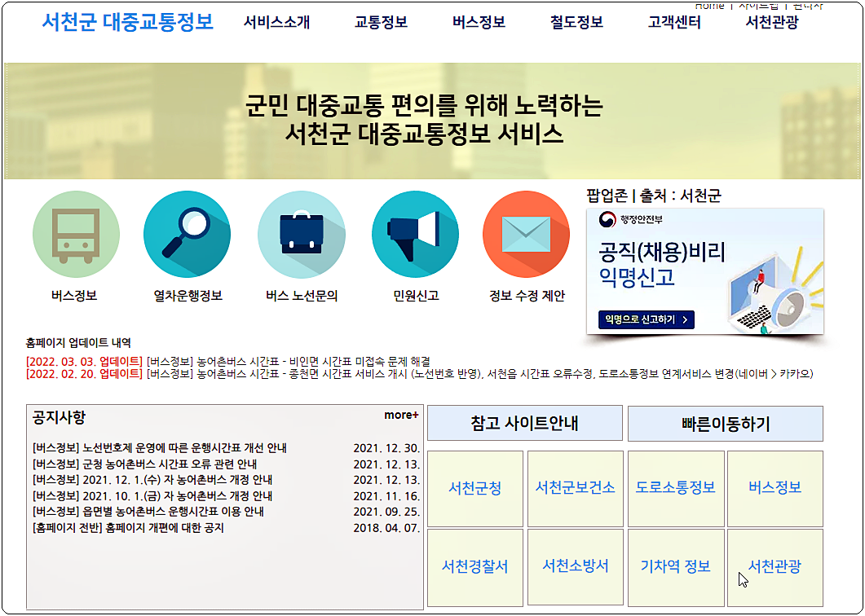865x616 pixels.
Task: Click the 서천군청 site tile
Action: point(475,489)
